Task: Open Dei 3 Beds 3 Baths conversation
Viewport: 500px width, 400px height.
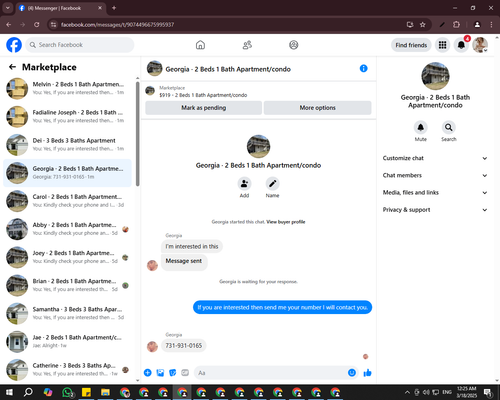Action: pos(68,145)
